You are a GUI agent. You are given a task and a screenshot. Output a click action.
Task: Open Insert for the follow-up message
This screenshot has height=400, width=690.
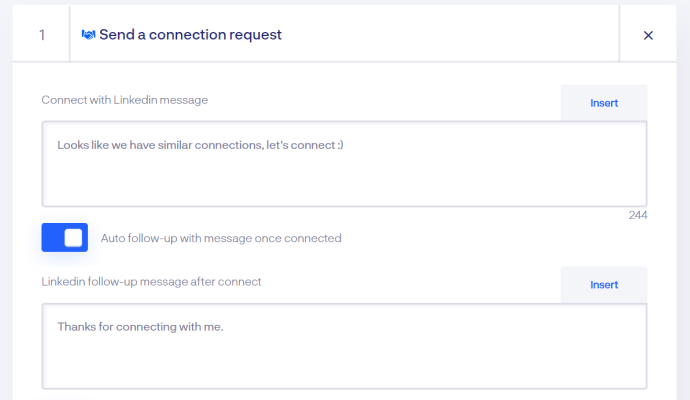(x=604, y=285)
